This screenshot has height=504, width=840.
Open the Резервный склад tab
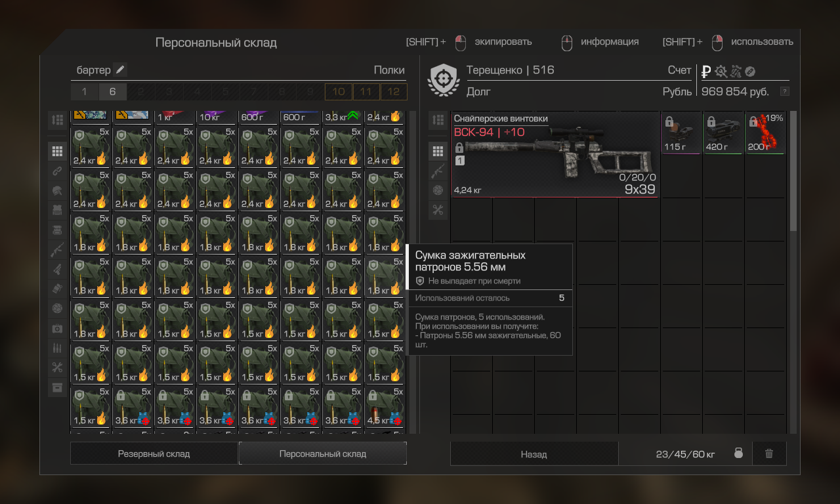154,453
